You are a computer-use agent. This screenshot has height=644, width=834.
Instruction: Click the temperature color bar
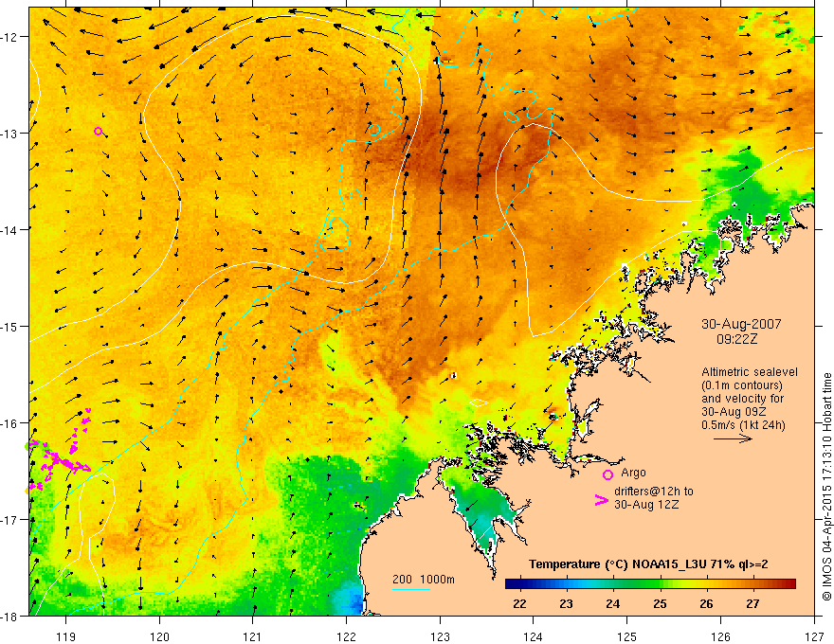click(x=650, y=584)
